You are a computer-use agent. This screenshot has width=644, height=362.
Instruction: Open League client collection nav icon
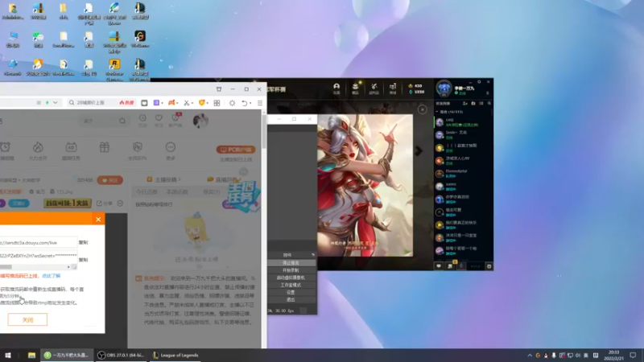(355, 87)
